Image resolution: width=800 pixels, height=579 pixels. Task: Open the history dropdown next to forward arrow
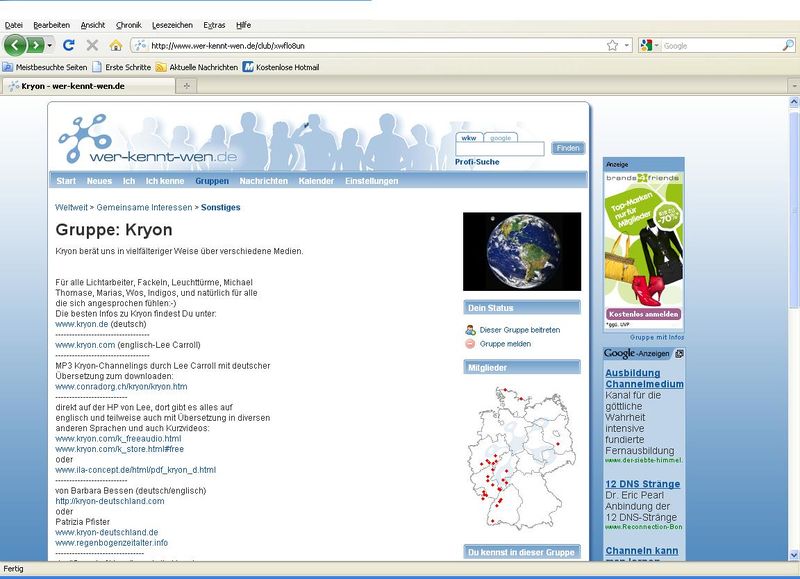tap(50, 45)
